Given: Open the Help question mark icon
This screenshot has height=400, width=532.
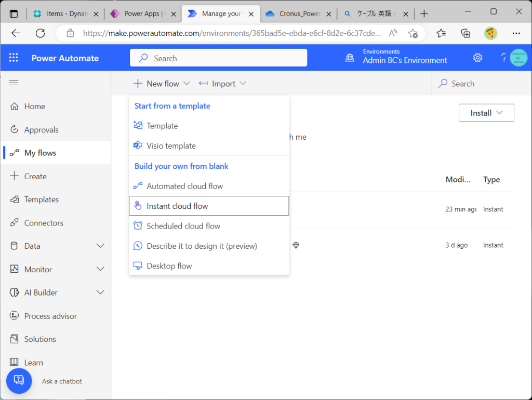Looking at the screenshot, I should tap(503, 58).
